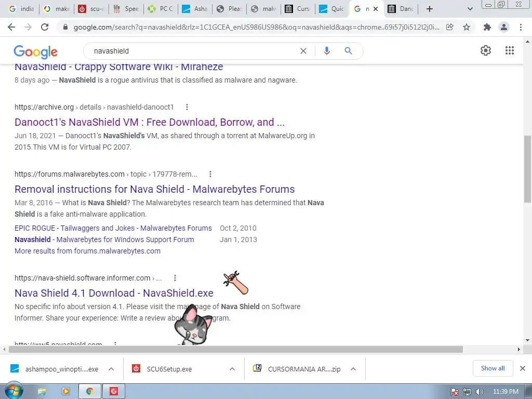Switch to the malw tab

tap(264, 9)
